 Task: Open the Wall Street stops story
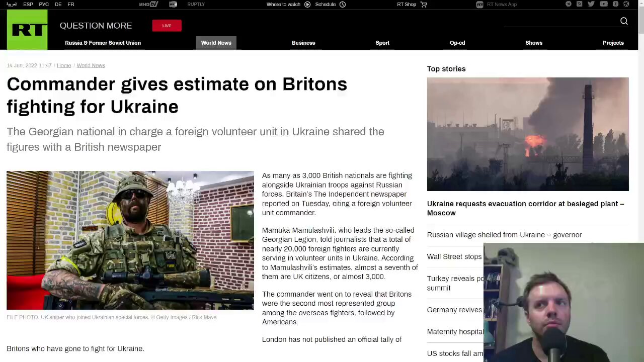[x=454, y=256]
